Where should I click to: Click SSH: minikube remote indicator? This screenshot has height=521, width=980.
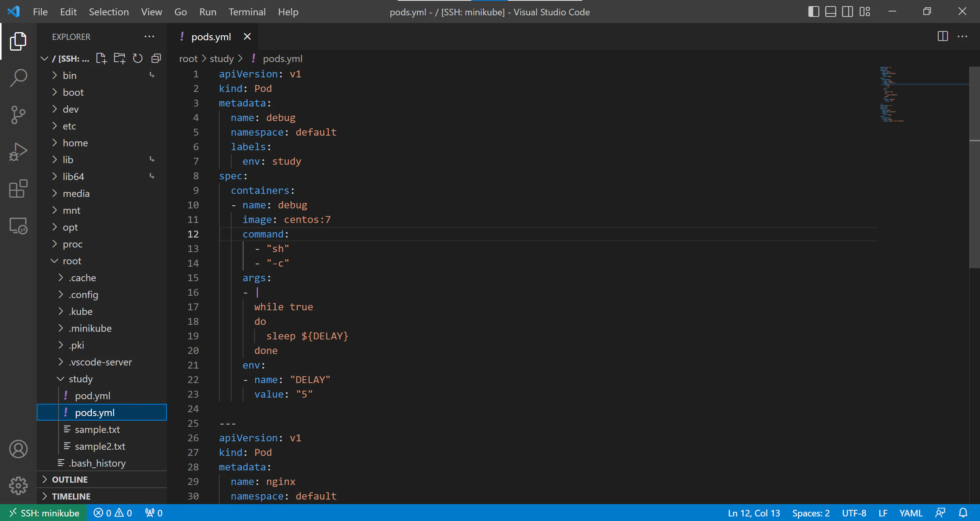pos(43,513)
